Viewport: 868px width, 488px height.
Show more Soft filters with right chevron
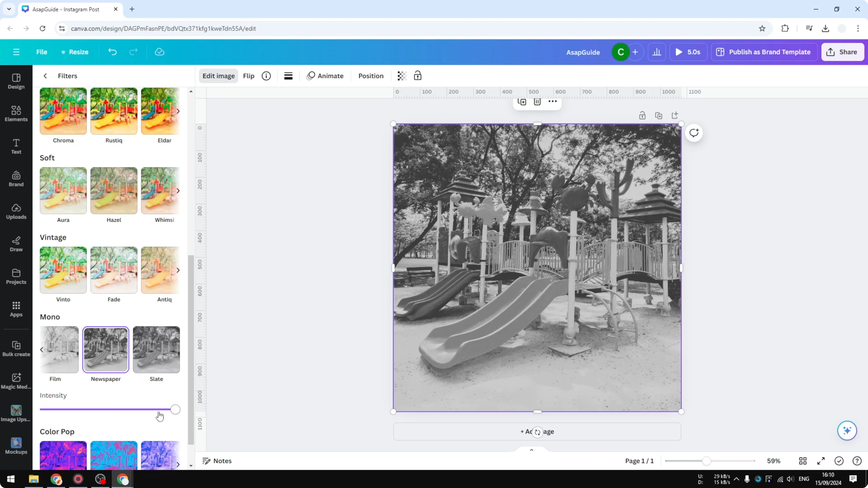(x=178, y=191)
